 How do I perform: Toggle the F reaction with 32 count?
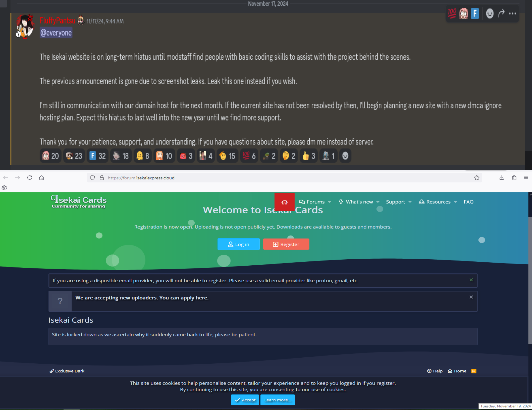(x=97, y=156)
